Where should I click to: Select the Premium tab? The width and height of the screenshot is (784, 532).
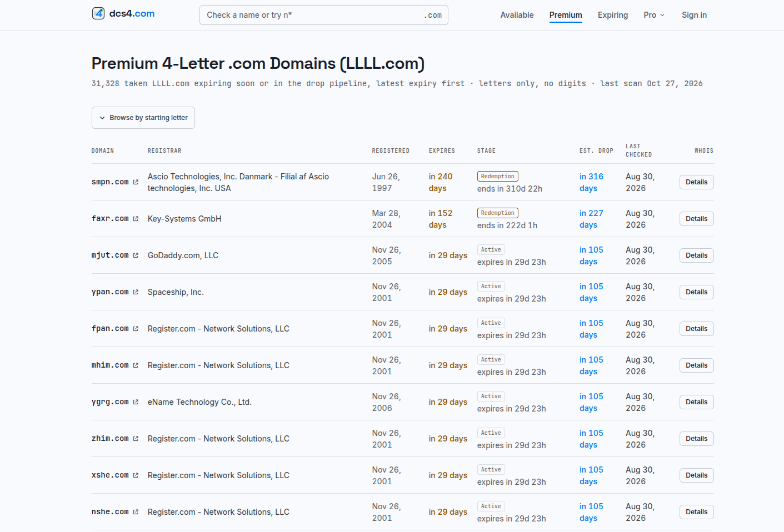(x=566, y=15)
